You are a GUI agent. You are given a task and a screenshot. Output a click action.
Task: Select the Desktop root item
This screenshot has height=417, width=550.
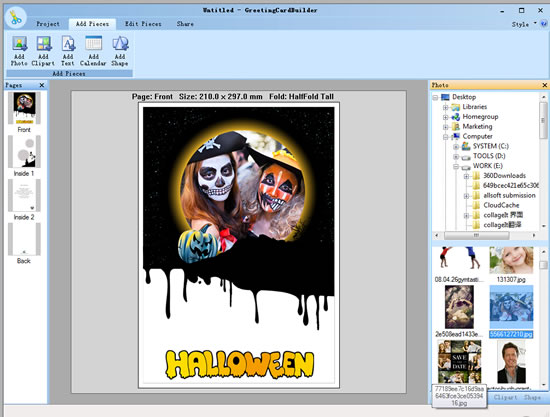click(x=464, y=97)
